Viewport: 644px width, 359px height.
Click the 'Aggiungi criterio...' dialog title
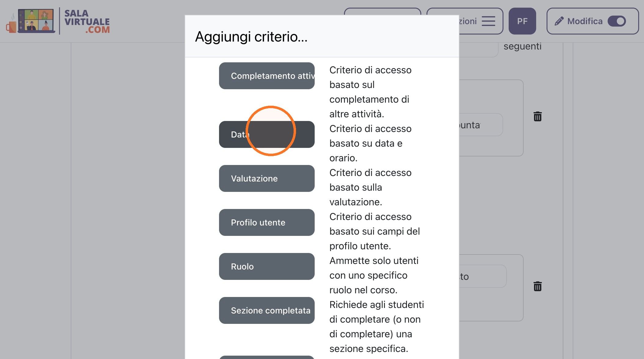pyautogui.click(x=251, y=37)
